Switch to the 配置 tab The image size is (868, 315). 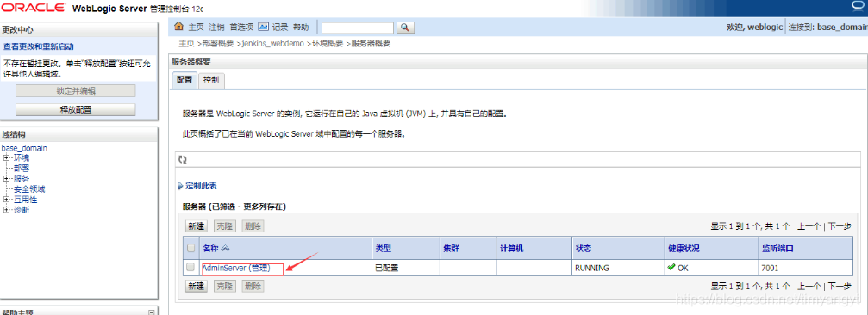click(184, 80)
